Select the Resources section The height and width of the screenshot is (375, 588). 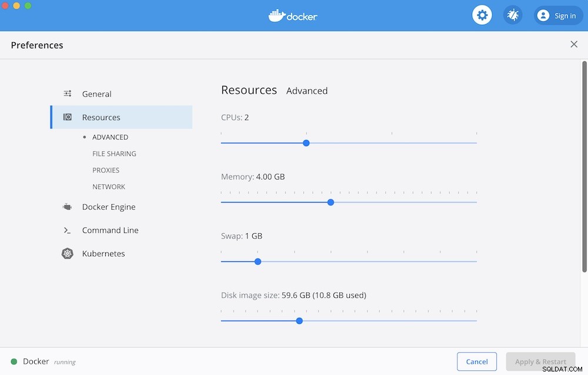(122, 117)
